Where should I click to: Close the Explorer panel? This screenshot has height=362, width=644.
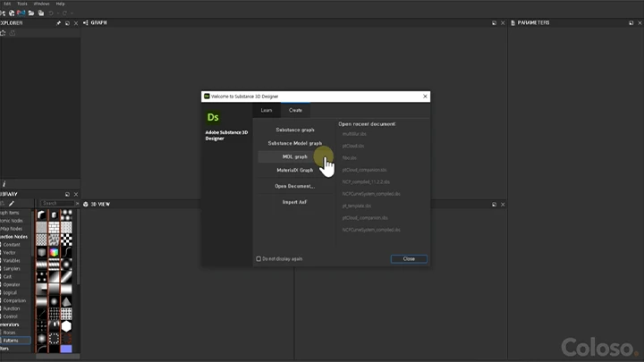click(75, 23)
